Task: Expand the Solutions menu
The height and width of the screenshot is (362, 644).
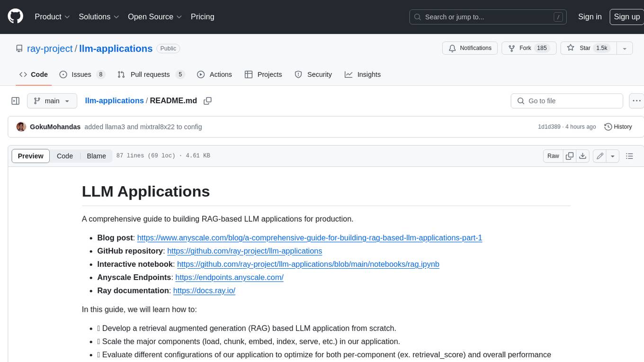Action: click(x=99, y=17)
